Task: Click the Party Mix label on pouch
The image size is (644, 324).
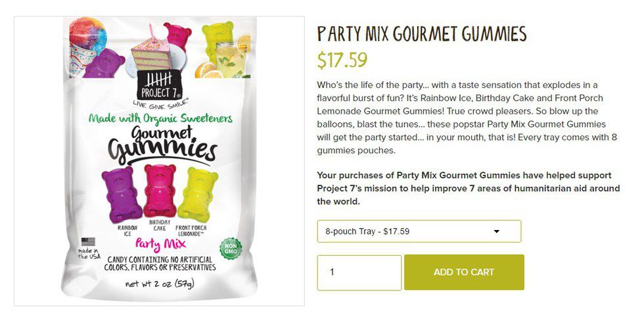Action: [160, 244]
